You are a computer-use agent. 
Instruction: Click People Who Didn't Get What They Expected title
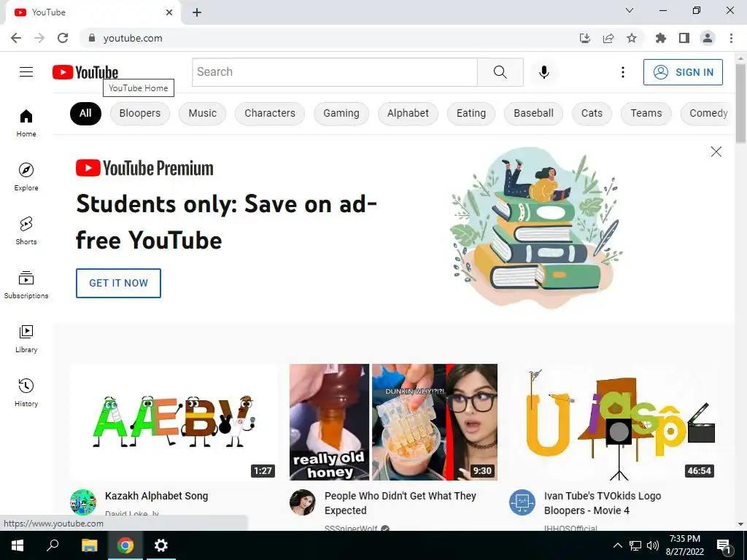(x=400, y=503)
